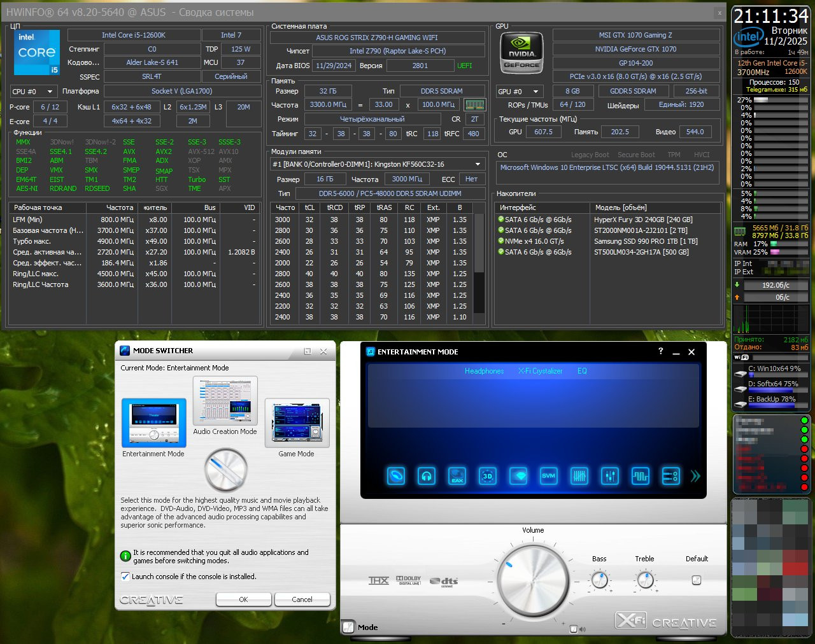815x644 pixels.
Task: Open the memory module Kingston KF560C32-16 dropdown
Action: pyautogui.click(x=378, y=164)
